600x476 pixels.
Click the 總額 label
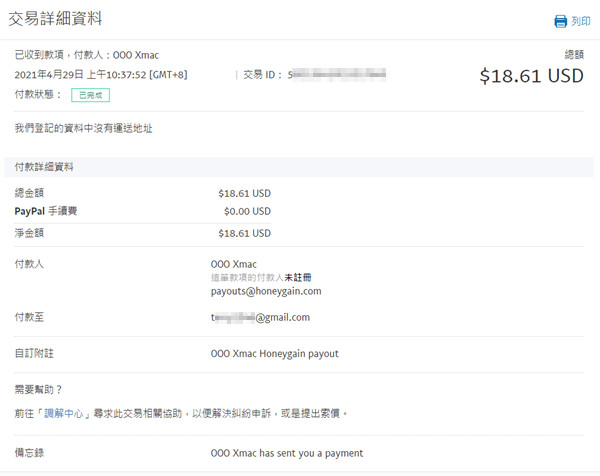pos(574,55)
